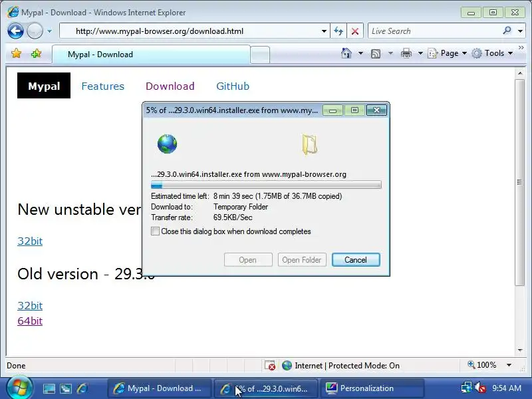
Task: Click the estimated time left value
Action: pyautogui.click(x=277, y=196)
